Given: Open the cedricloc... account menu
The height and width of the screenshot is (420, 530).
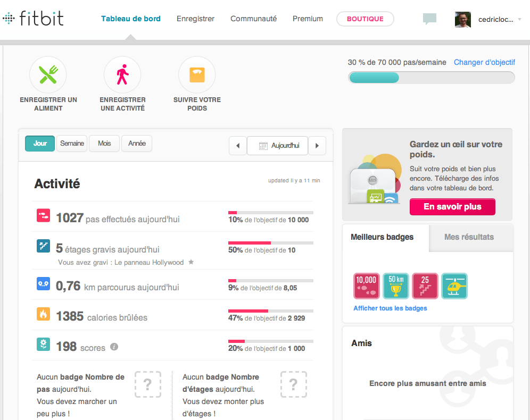Looking at the screenshot, I should pos(495,20).
